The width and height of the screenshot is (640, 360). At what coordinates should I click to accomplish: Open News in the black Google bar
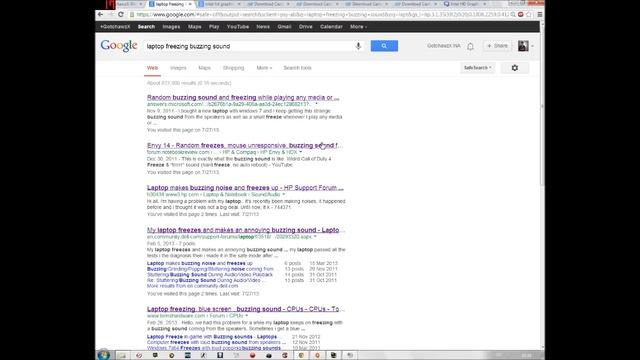click(x=263, y=27)
